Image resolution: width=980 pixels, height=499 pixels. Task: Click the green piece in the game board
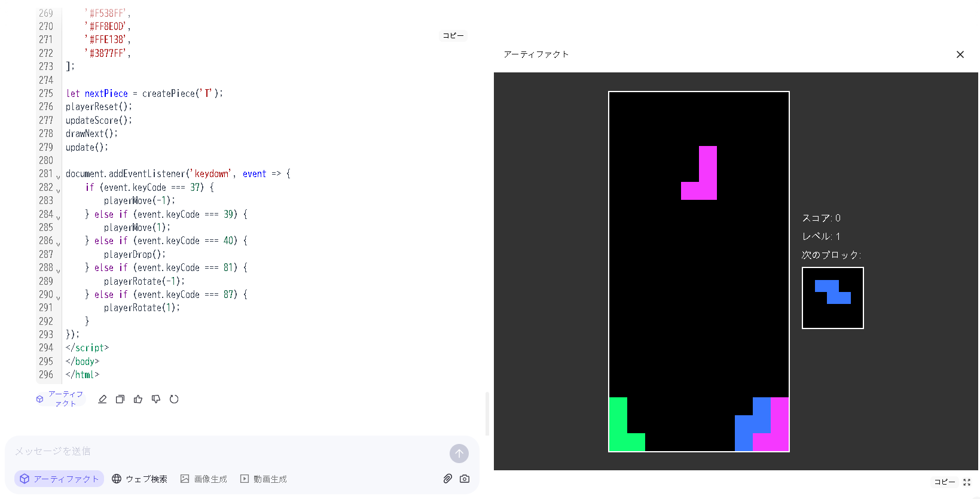coord(618,424)
